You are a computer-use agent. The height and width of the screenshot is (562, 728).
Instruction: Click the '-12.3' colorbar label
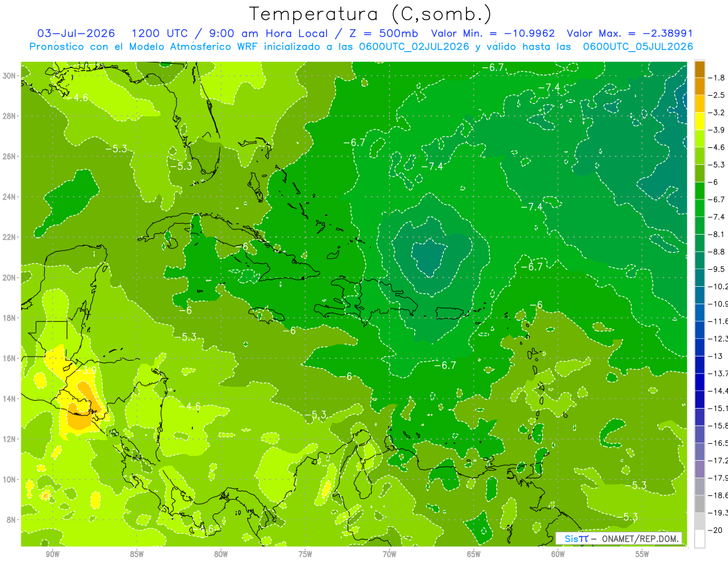pyautogui.click(x=719, y=338)
